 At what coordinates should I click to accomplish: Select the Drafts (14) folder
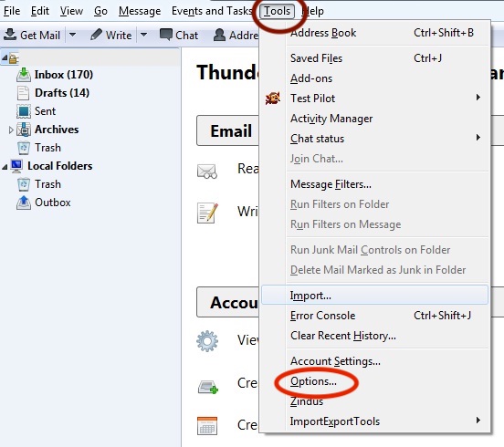point(62,93)
